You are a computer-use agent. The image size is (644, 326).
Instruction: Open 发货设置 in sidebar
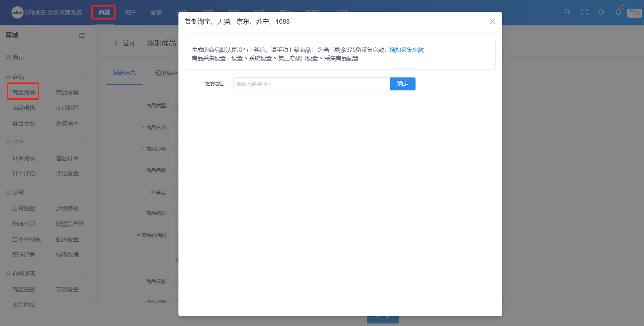[23, 209]
